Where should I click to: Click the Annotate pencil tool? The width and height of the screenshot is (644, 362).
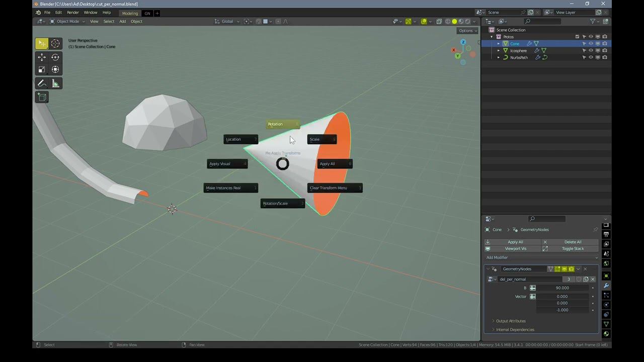point(42,84)
